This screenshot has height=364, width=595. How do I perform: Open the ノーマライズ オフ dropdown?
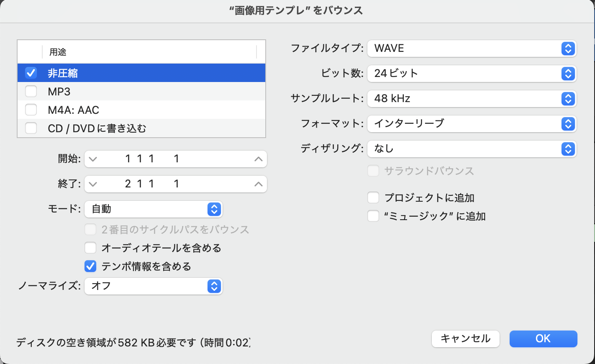(x=154, y=286)
